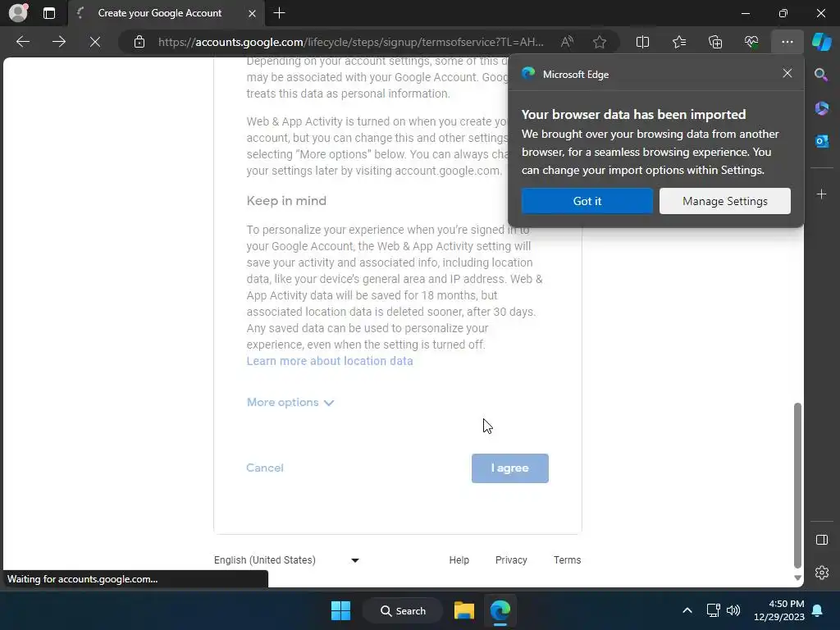Go forward to next page
Viewport: 840px width, 630px height.
coord(59,42)
